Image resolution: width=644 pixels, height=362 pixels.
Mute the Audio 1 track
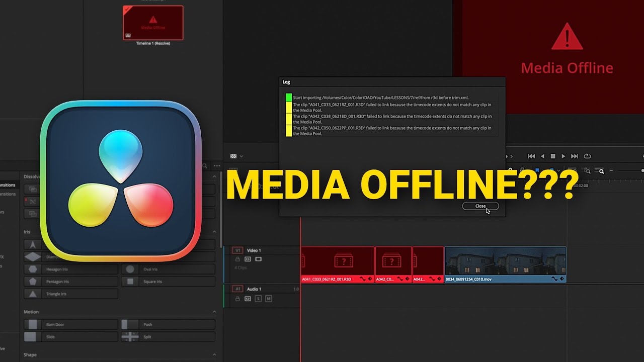point(269,299)
